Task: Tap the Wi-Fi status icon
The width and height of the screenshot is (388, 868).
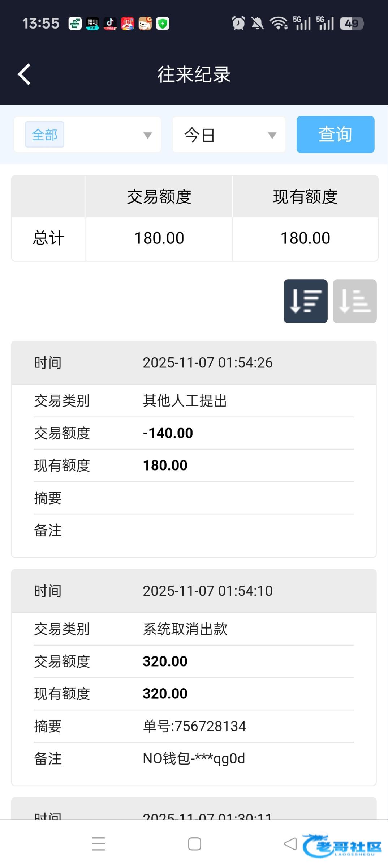Action: pyautogui.click(x=279, y=24)
